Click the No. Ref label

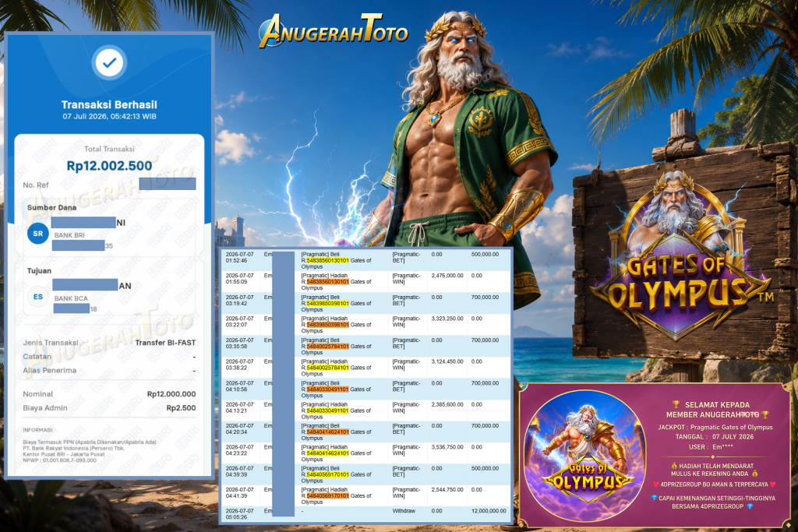36,185
